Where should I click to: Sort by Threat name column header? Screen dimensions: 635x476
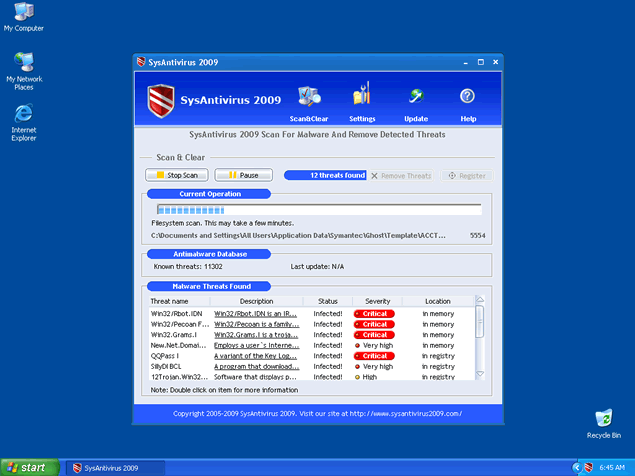click(169, 301)
